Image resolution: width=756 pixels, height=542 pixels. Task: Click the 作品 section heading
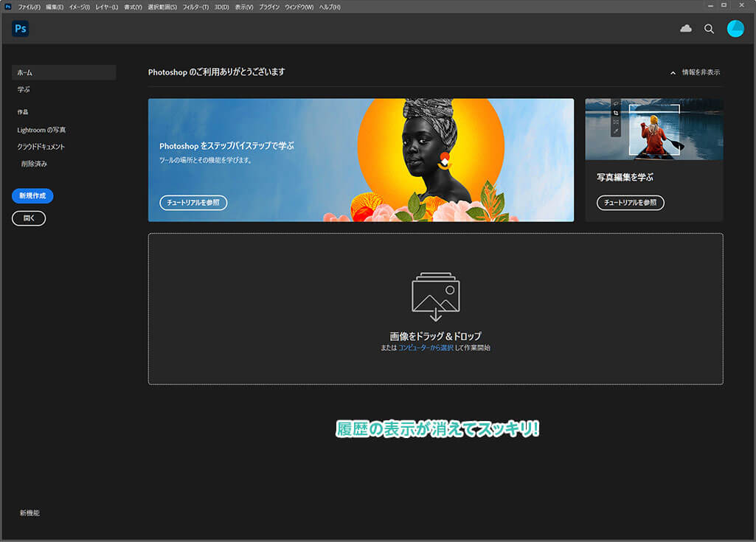pyautogui.click(x=23, y=112)
